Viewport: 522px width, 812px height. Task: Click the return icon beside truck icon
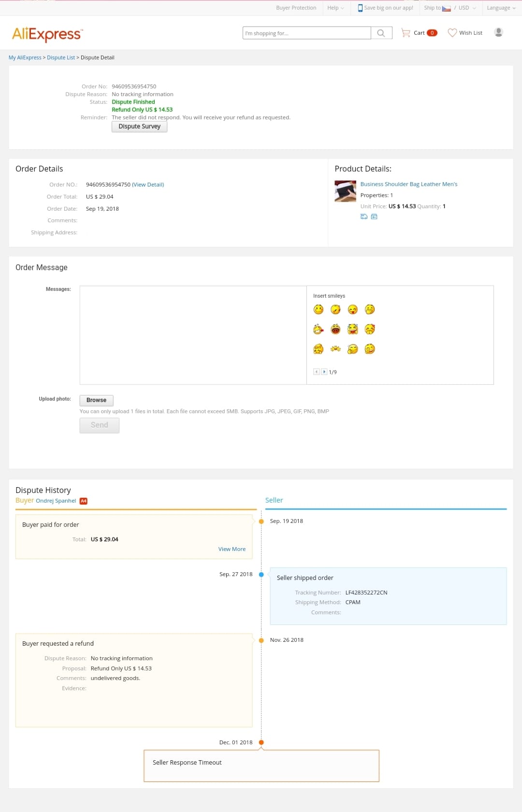(374, 217)
